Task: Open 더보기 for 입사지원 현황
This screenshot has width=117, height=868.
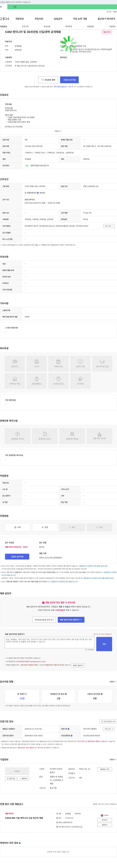Action: (113, 682)
